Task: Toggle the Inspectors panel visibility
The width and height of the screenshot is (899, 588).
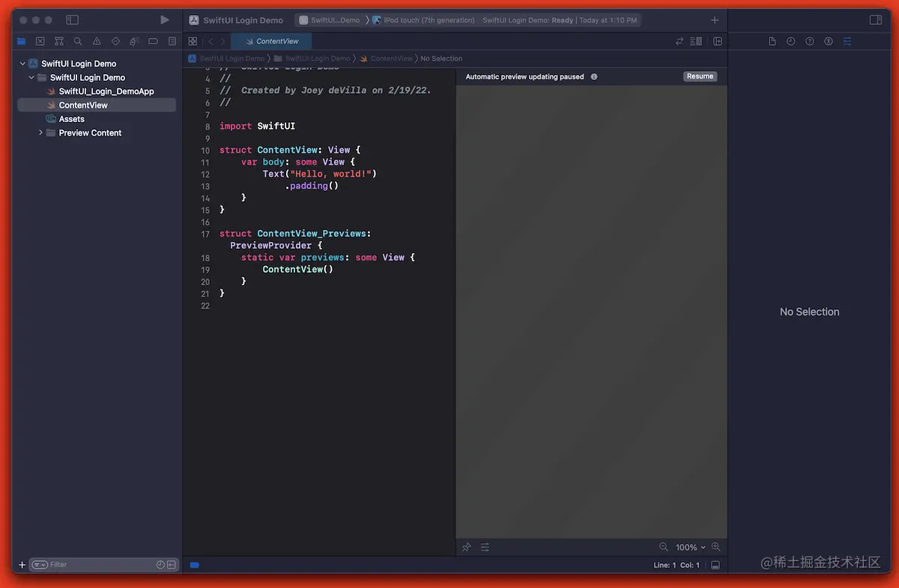Action: (x=875, y=20)
